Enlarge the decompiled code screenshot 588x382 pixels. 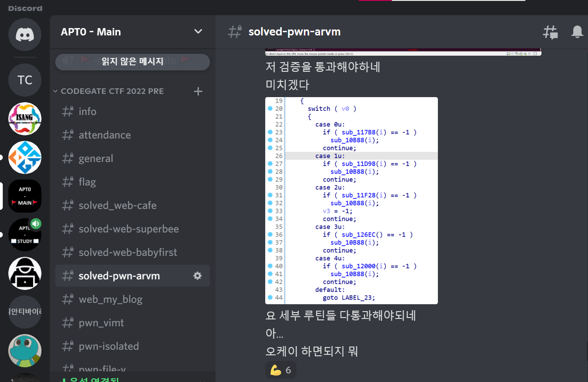[x=351, y=201]
